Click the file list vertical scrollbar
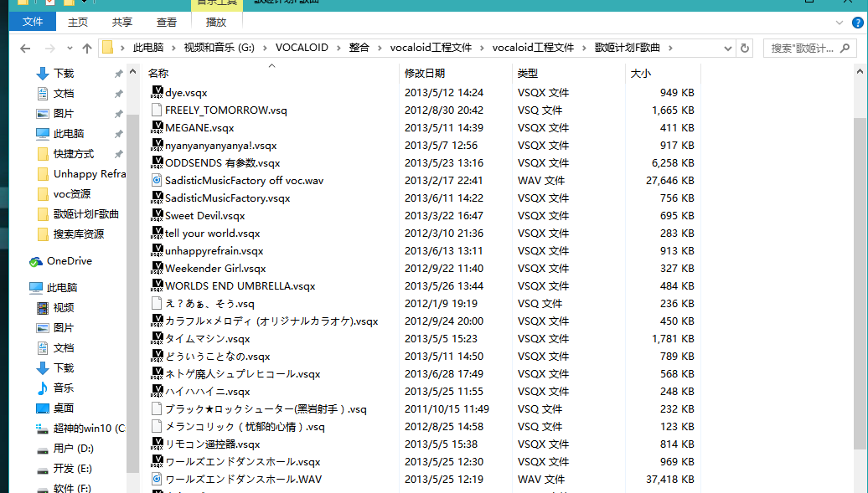Image resolution: width=868 pixels, height=493 pixels. pos(860,285)
